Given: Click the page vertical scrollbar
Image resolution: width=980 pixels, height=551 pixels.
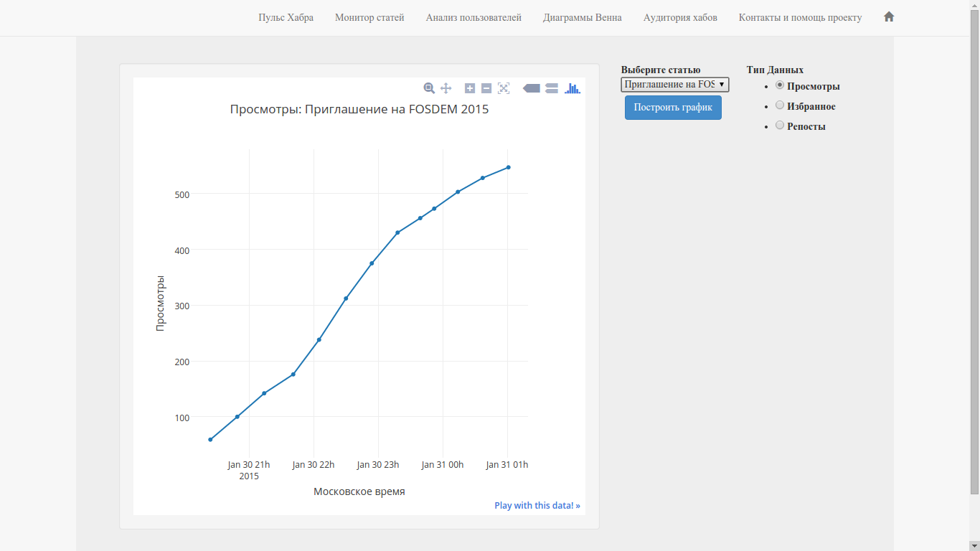Looking at the screenshot, I should 974,251.
